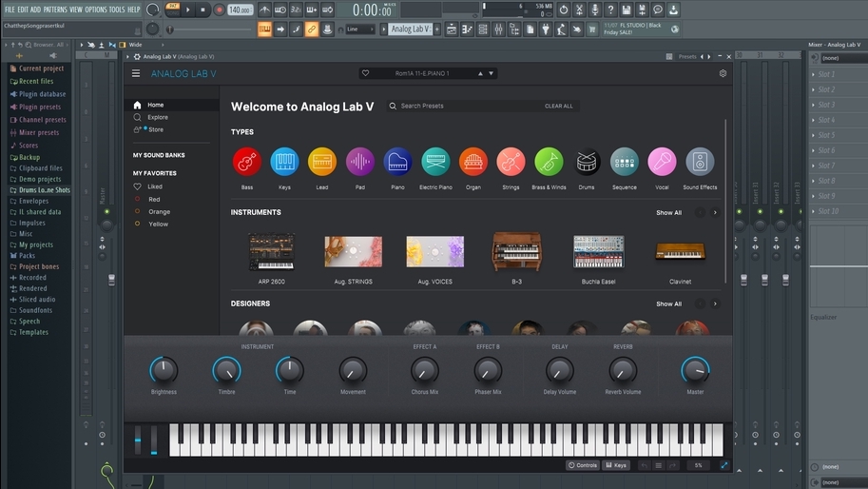Open the plugin picker plug icon
The width and height of the screenshot is (868, 489).
click(x=546, y=29)
